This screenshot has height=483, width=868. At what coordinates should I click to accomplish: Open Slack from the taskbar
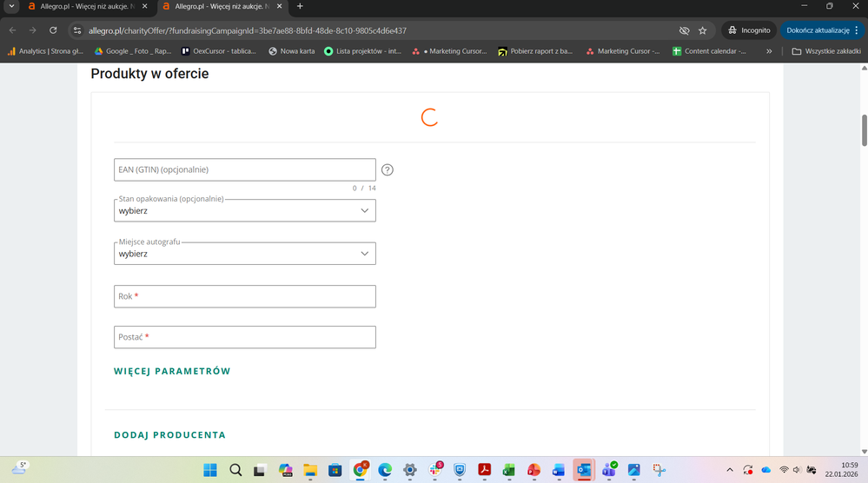coord(435,470)
